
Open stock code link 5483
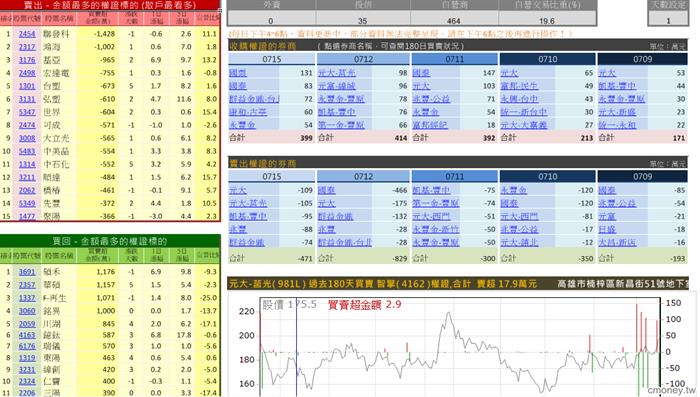(27, 151)
